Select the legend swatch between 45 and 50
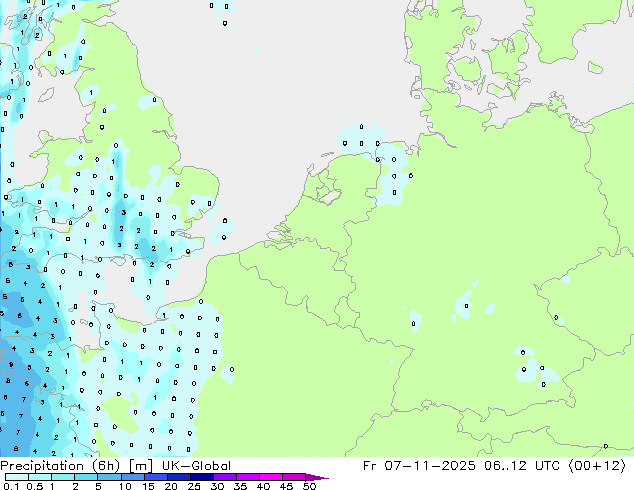The width and height of the screenshot is (634, 490). click(x=294, y=477)
